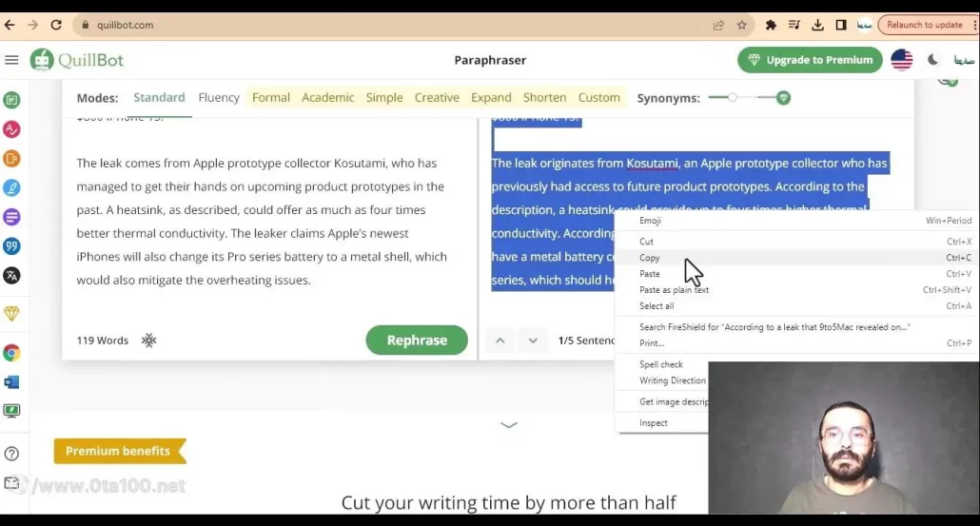Choose Copy from the context menu
980x526 pixels.
[x=650, y=258]
